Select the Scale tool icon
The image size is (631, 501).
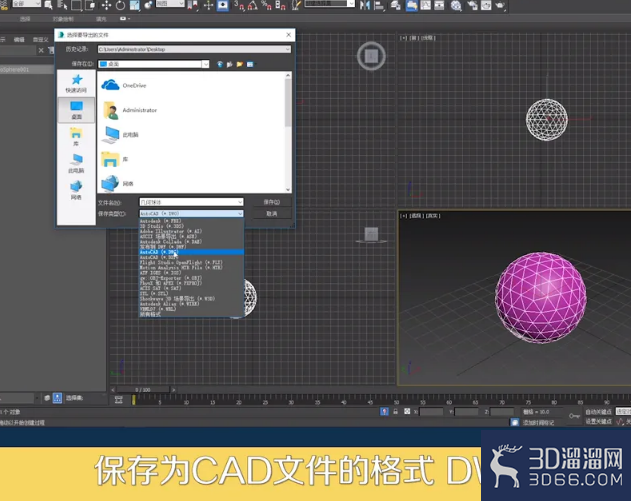(x=134, y=5)
